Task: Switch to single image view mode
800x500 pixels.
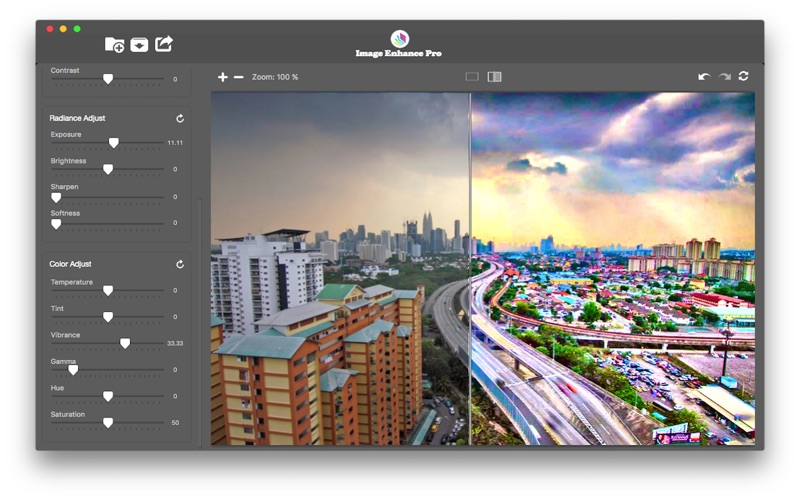Action: pyautogui.click(x=472, y=77)
